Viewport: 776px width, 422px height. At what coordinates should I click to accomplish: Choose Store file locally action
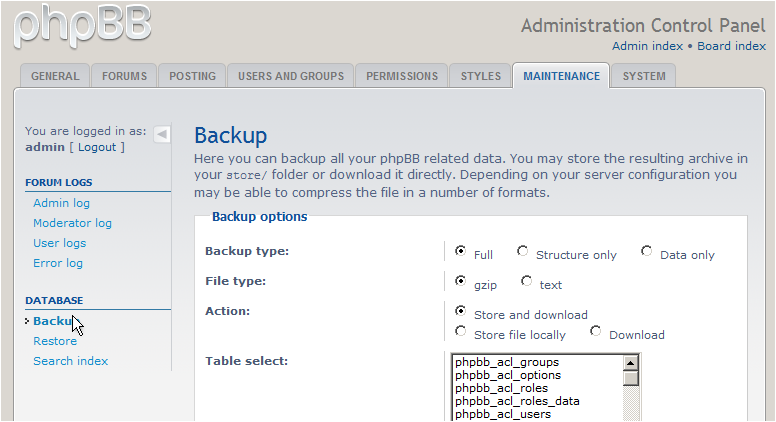click(460, 331)
